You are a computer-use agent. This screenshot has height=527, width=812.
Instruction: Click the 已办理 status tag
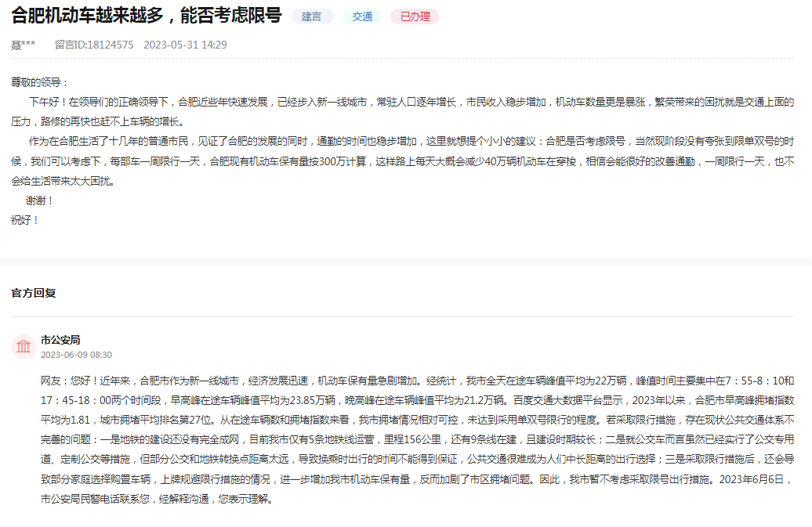coord(415,16)
